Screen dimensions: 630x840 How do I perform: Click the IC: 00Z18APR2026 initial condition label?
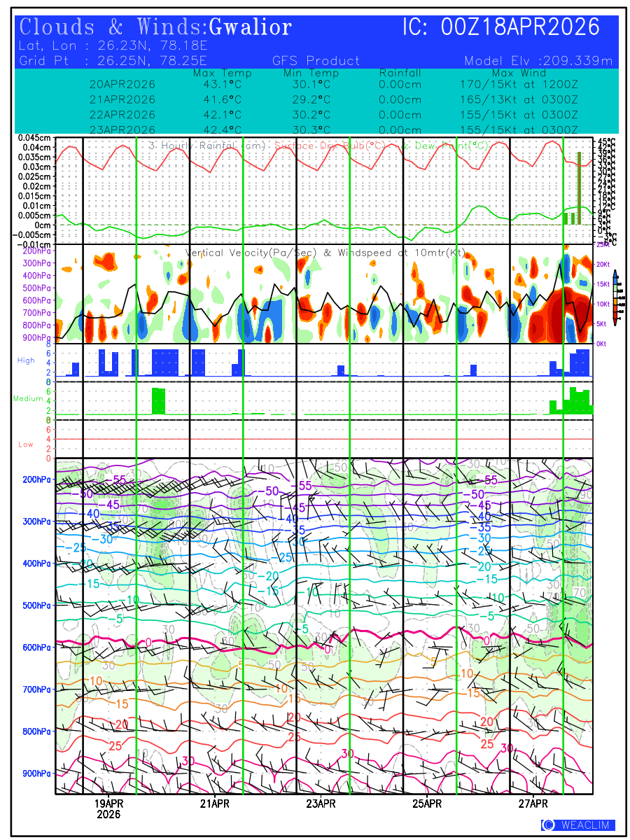(x=501, y=27)
